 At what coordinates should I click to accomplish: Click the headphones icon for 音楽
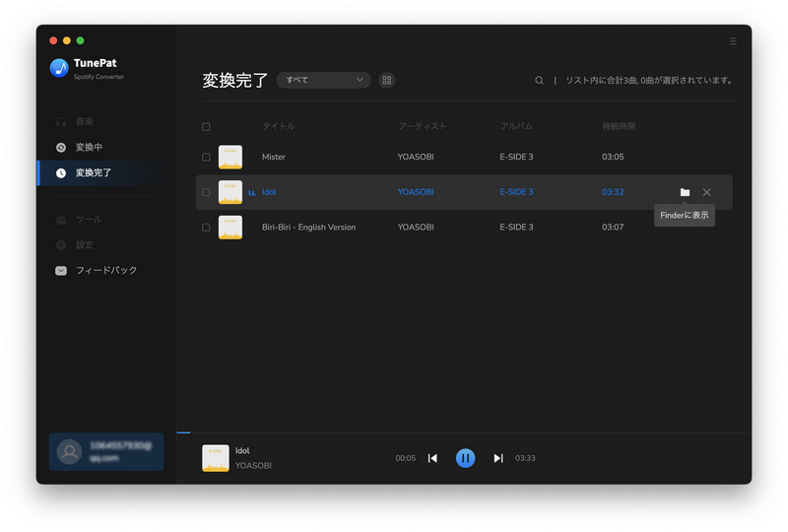61,122
